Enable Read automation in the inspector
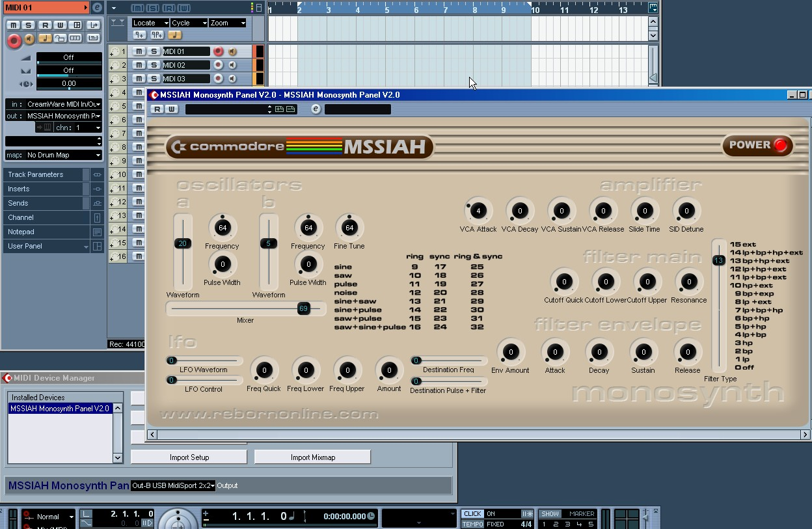 coord(45,25)
